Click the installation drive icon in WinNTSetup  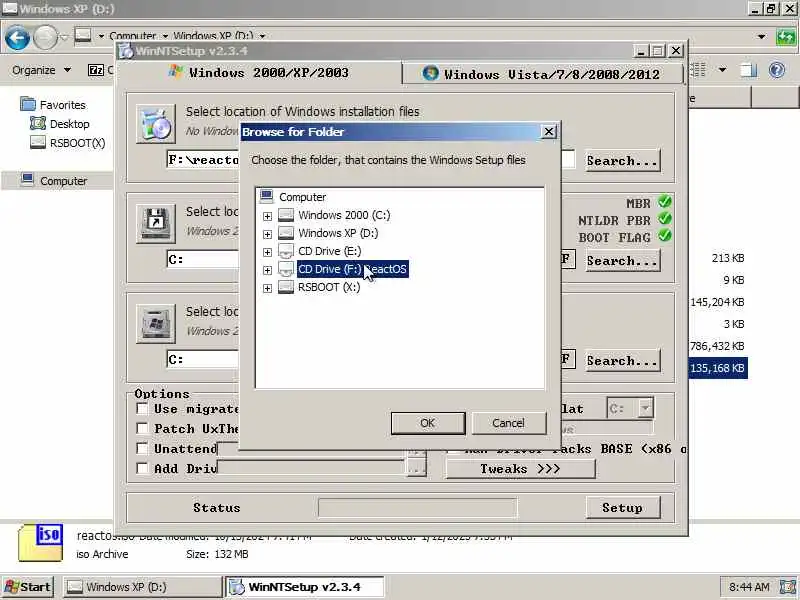pyautogui.click(x=156, y=323)
